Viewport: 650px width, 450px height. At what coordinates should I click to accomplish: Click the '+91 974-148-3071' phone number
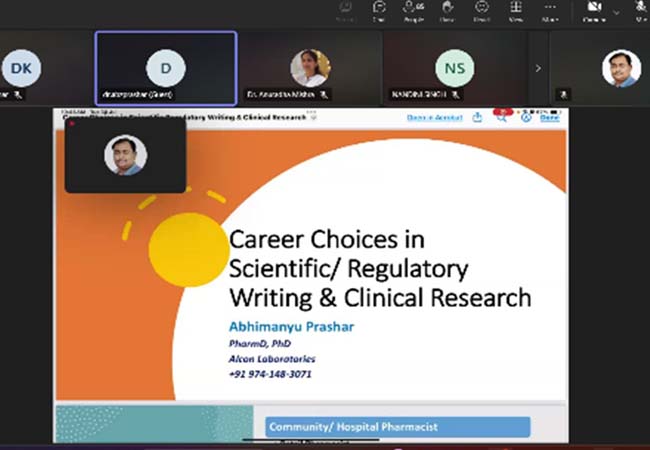point(270,374)
